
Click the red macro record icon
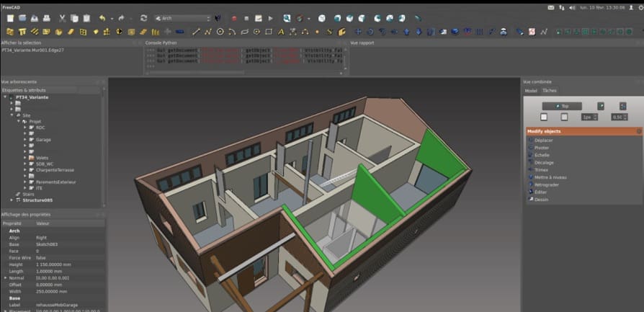235,18
